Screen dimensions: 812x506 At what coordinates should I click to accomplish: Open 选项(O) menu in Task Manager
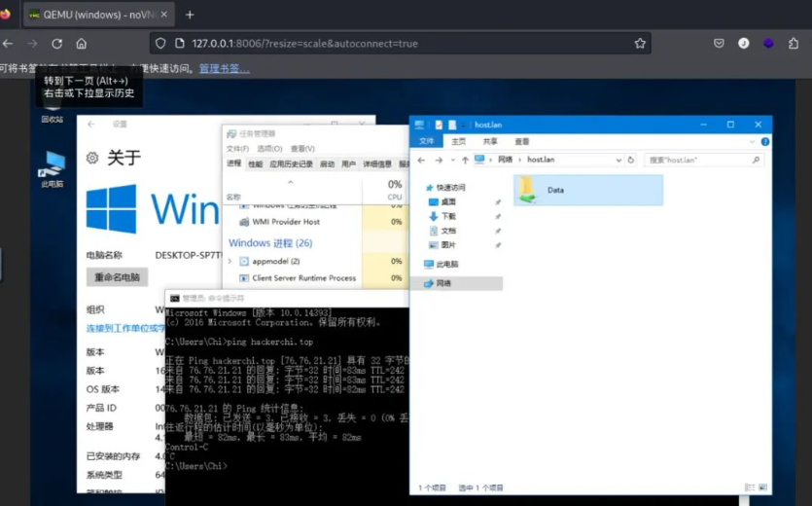pos(269,149)
